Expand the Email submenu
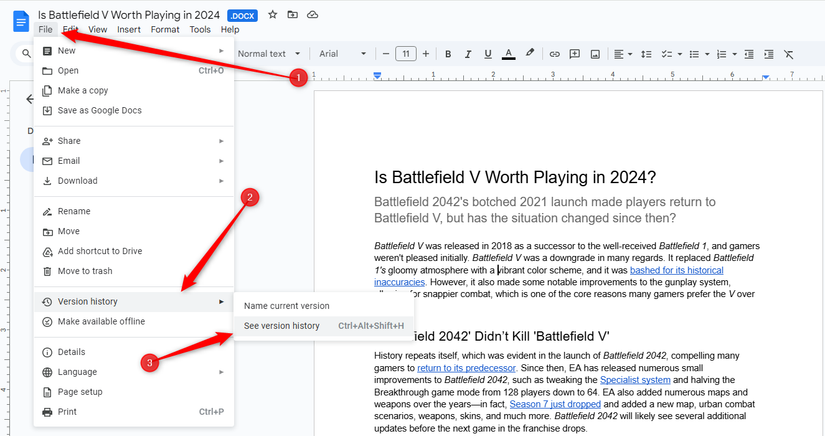 [134, 161]
